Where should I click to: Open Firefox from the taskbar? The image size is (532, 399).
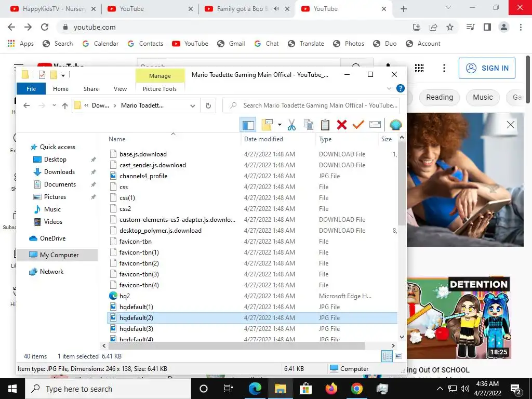[x=331, y=389]
